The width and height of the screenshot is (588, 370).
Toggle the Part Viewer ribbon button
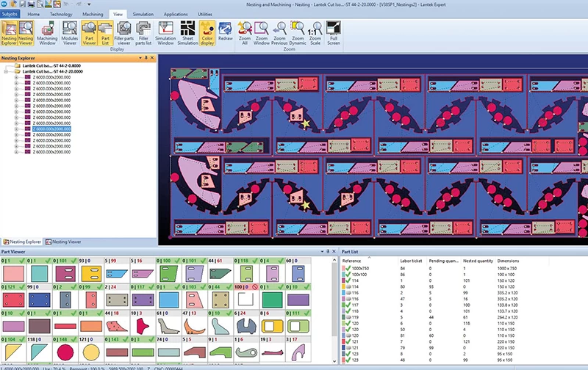(x=89, y=33)
